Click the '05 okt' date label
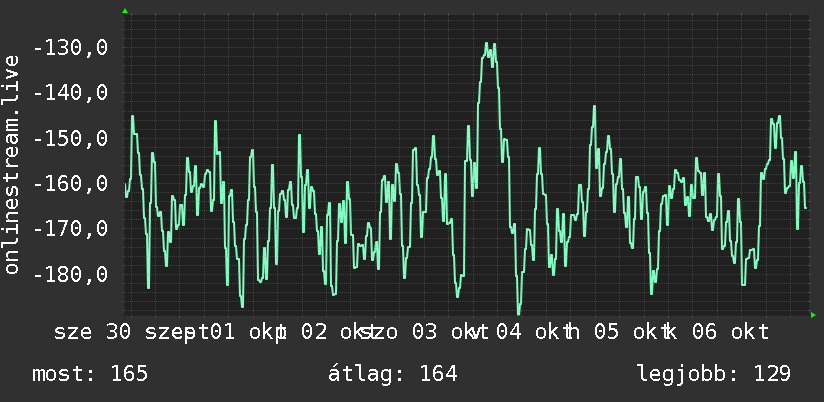Viewport: 824px width, 402px height. (632, 332)
